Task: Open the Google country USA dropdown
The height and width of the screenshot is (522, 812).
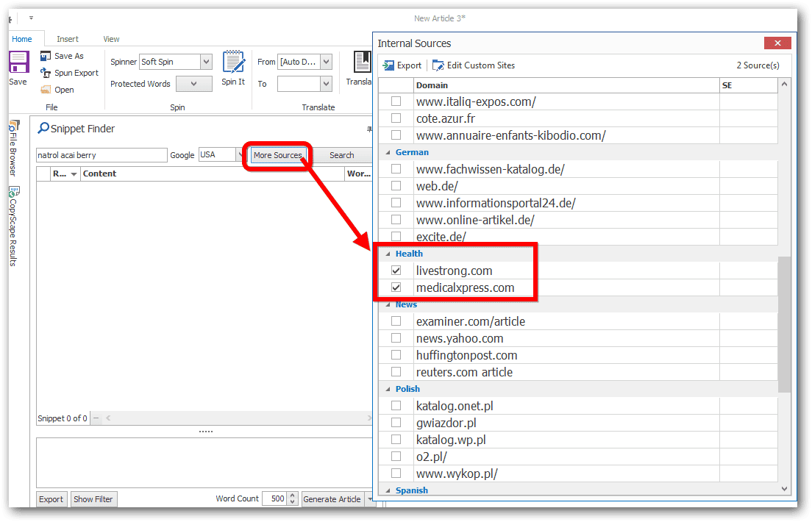Action: pyautogui.click(x=241, y=155)
